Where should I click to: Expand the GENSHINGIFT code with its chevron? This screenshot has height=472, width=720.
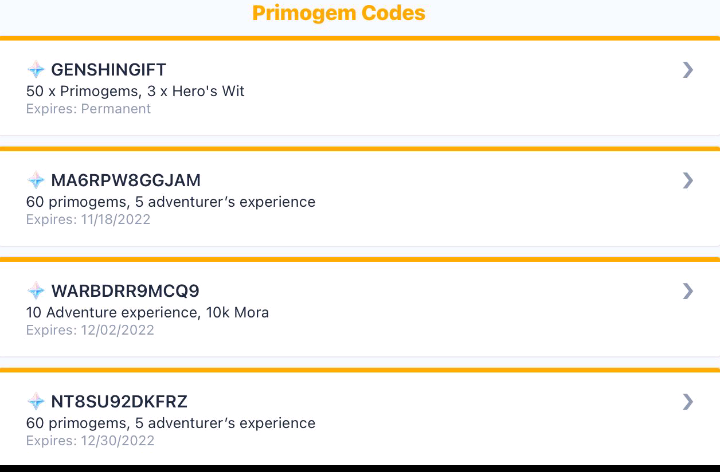[x=687, y=69]
